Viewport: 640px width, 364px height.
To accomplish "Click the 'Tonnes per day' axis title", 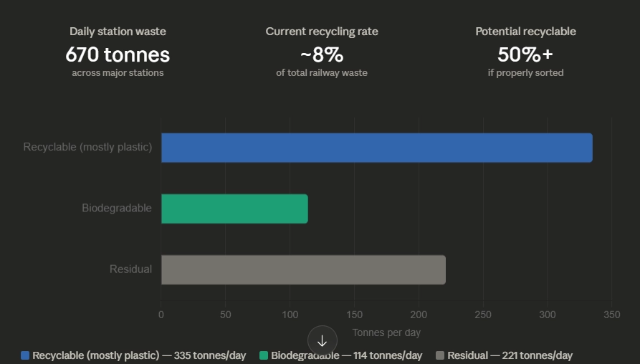I will point(386,332).
